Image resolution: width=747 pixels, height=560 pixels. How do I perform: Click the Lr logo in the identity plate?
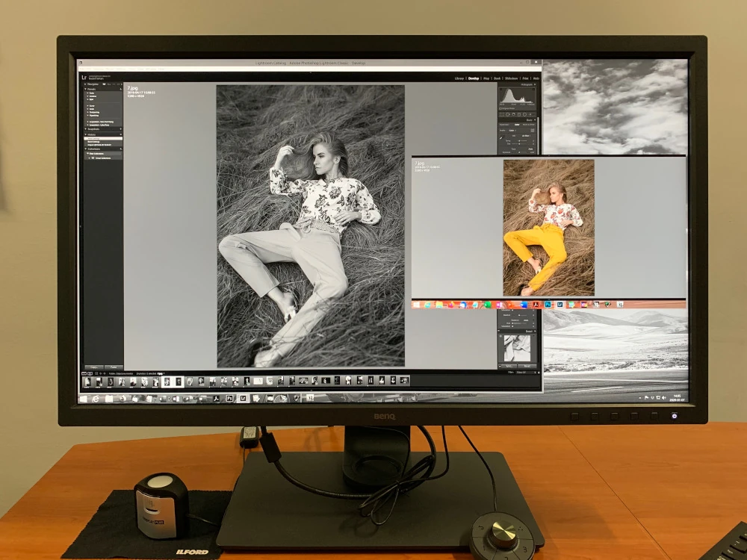click(84, 77)
